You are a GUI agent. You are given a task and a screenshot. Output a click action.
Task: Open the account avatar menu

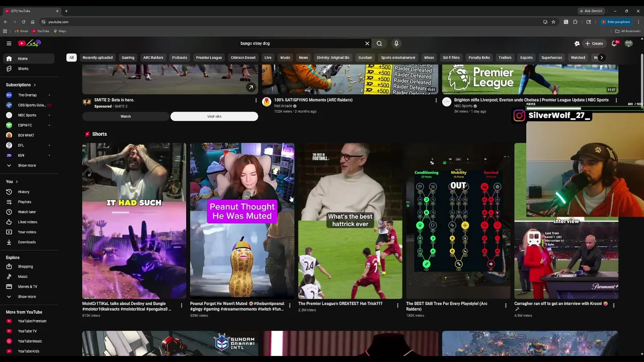(628, 43)
